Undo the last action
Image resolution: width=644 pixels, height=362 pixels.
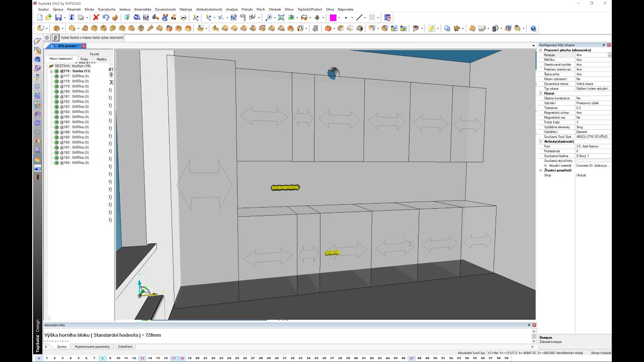106,18
